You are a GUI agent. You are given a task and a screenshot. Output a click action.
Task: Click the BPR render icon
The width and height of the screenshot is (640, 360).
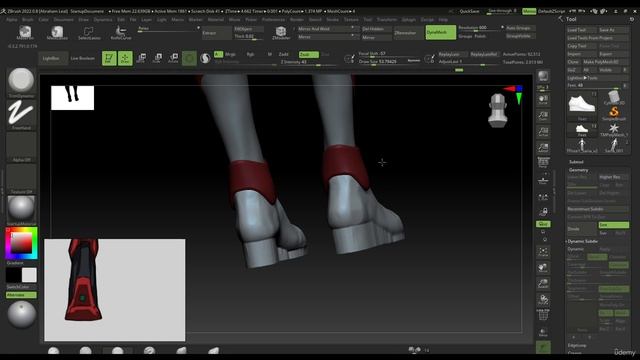(x=543, y=76)
